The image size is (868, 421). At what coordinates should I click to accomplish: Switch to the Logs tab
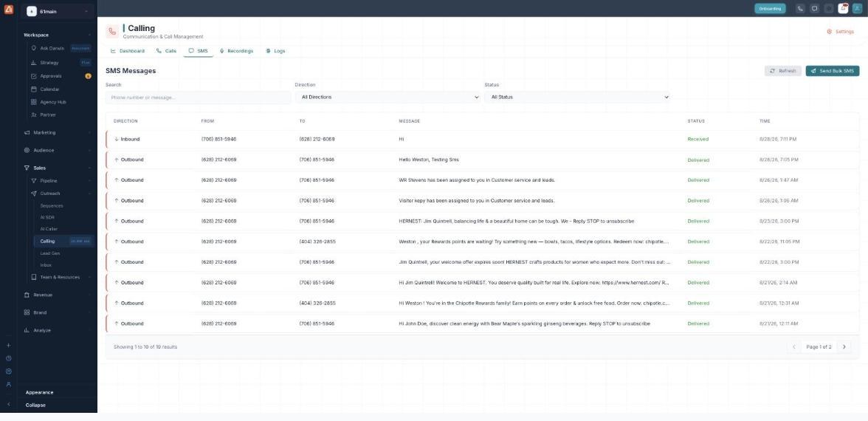(x=275, y=51)
